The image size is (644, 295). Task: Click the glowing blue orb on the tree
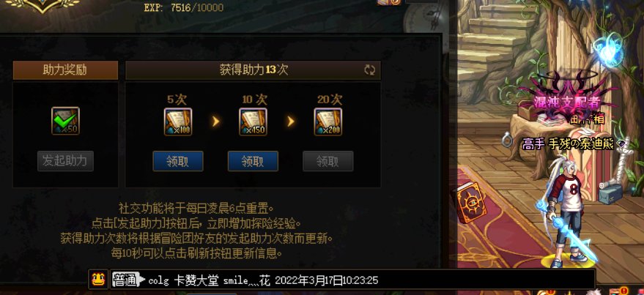point(607,50)
